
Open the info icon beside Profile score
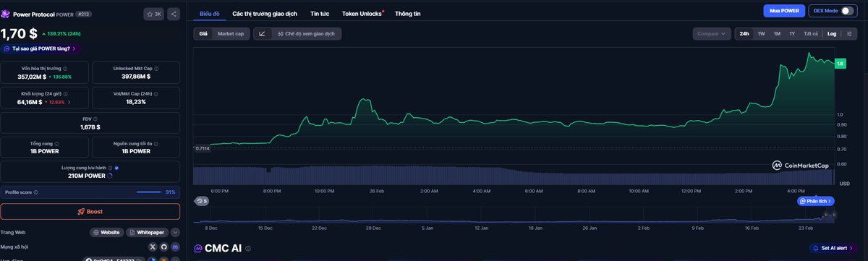tap(35, 192)
